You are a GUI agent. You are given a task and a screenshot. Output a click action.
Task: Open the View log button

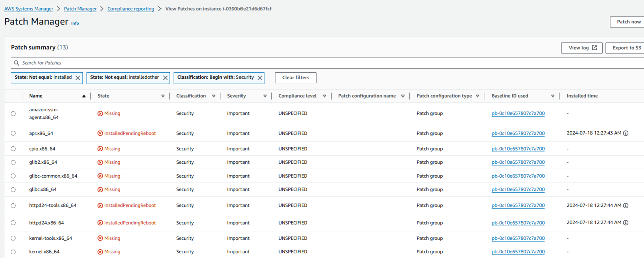point(582,48)
